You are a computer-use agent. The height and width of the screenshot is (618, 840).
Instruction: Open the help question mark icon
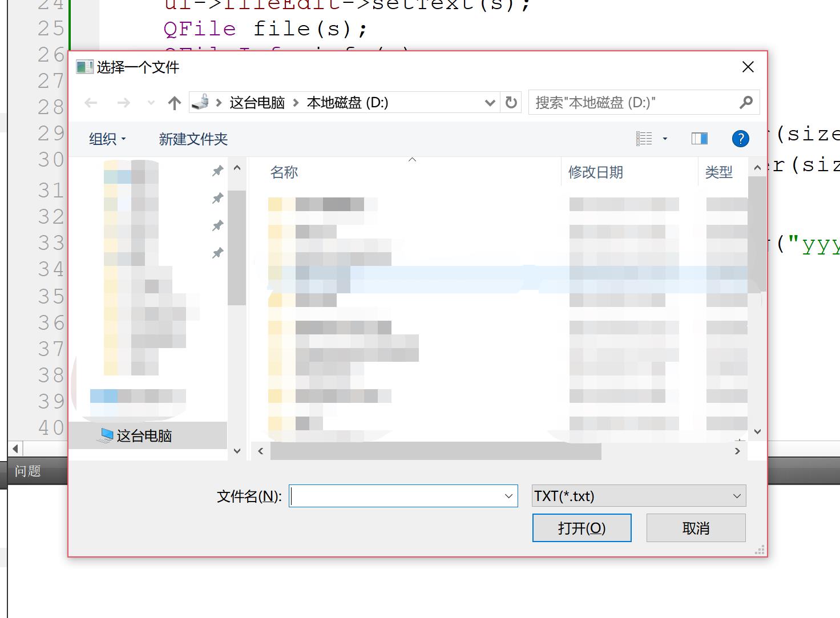(x=740, y=139)
